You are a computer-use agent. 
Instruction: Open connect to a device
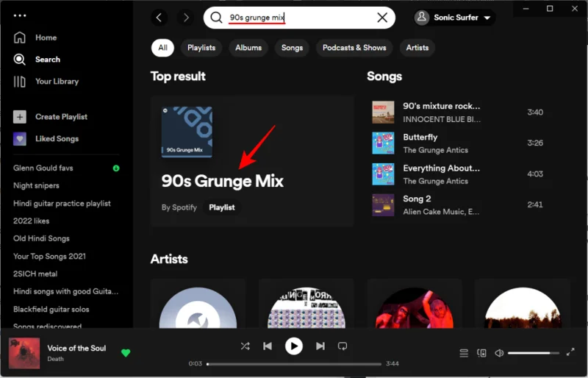tap(481, 353)
